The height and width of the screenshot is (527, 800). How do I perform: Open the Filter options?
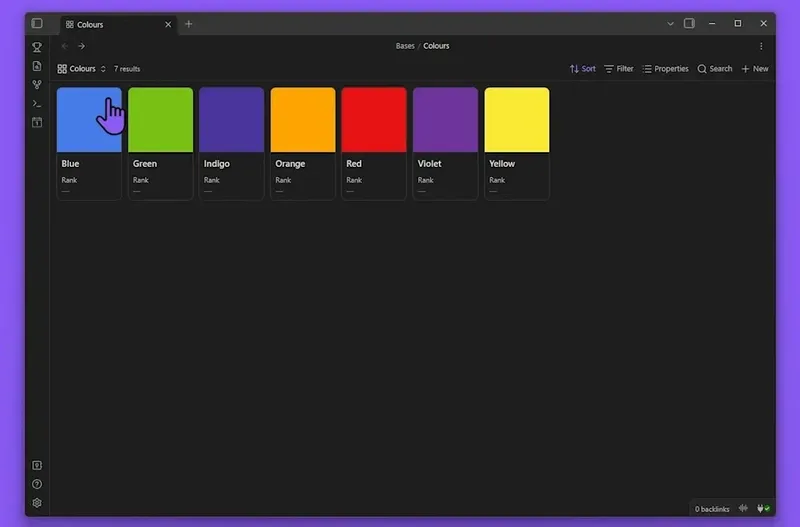click(x=619, y=69)
